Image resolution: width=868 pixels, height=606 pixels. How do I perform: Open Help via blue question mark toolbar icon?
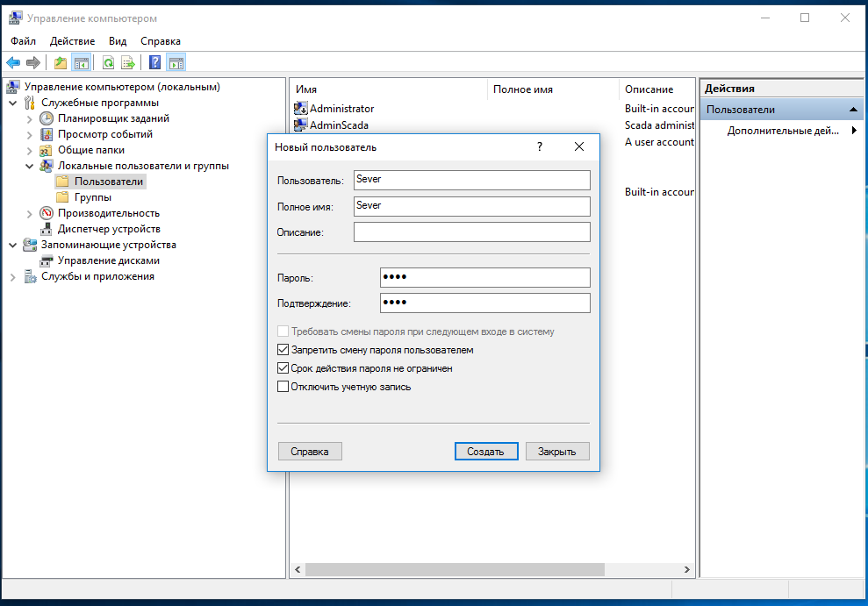coord(155,62)
